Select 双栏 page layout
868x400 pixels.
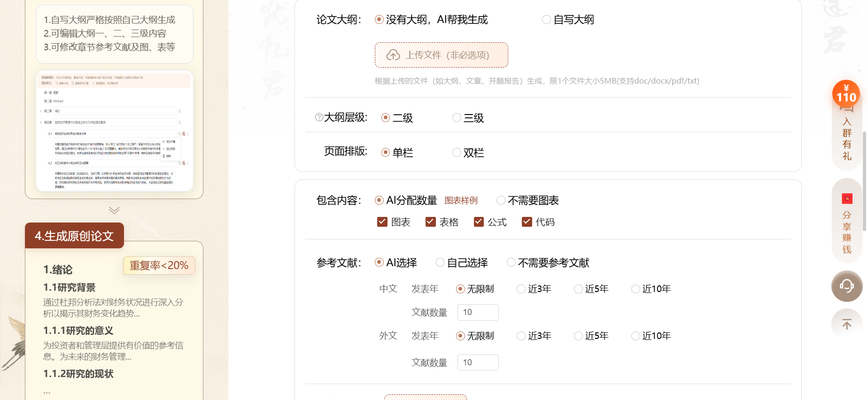coord(468,153)
